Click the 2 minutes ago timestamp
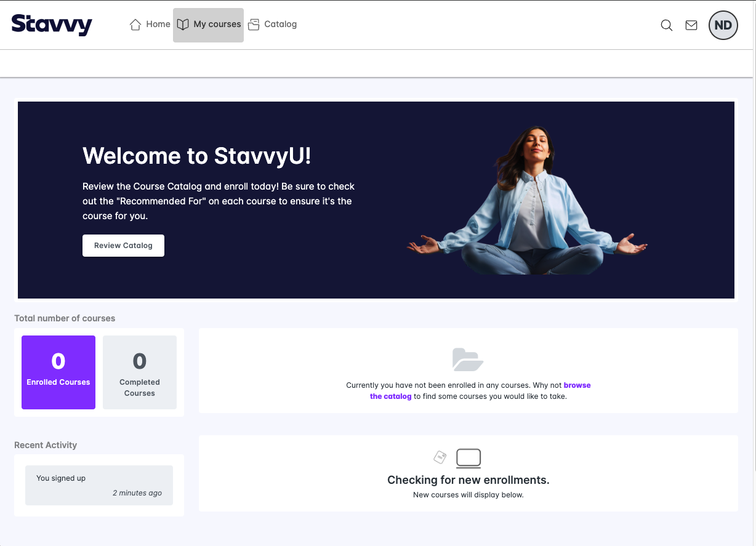The height and width of the screenshot is (546, 756). (x=137, y=493)
